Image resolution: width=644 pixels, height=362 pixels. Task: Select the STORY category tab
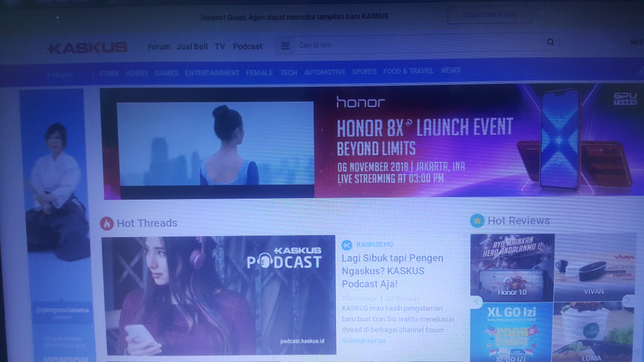109,73
